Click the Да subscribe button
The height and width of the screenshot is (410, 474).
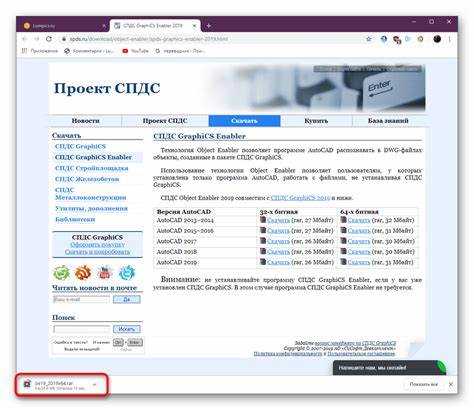(x=127, y=299)
